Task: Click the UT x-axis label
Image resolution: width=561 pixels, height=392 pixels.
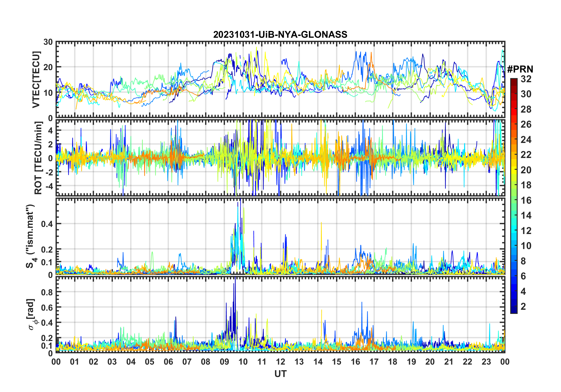Action: tap(280, 374)
